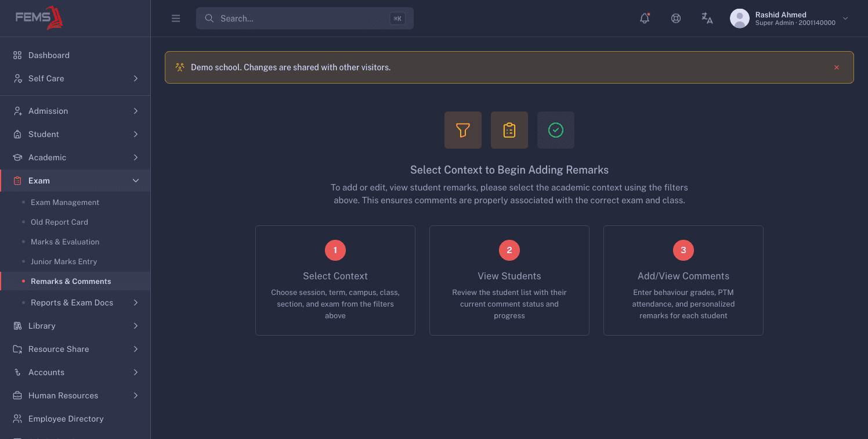Click the green check circle icon
Screen dimensions: 868x439
tap(556, 130)
